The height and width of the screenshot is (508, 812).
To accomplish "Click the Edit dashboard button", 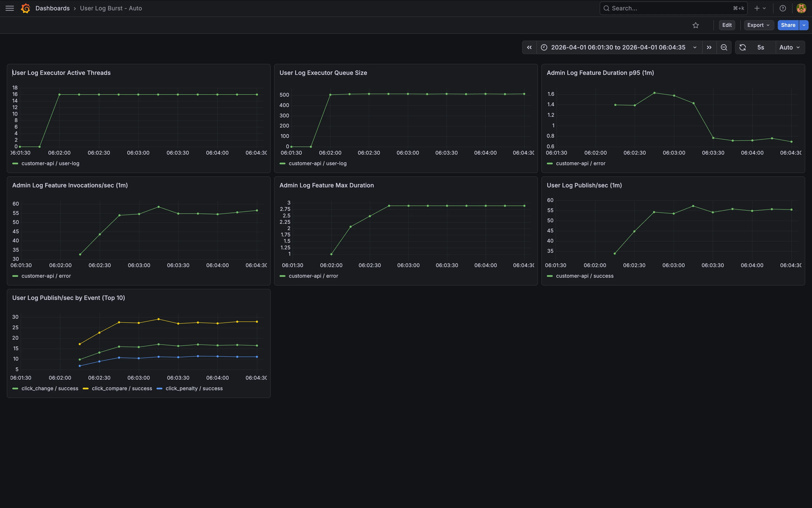I will [727, 25].
